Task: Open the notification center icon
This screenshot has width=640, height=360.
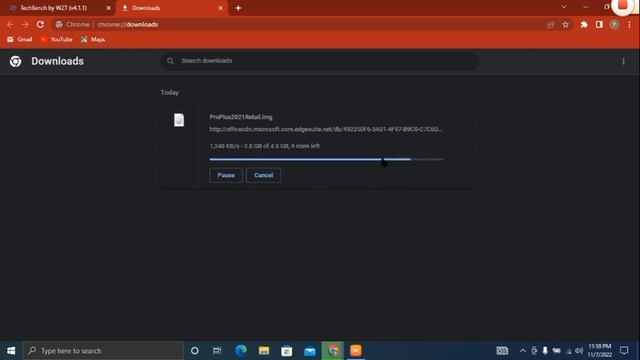Action: click(624, 351)
